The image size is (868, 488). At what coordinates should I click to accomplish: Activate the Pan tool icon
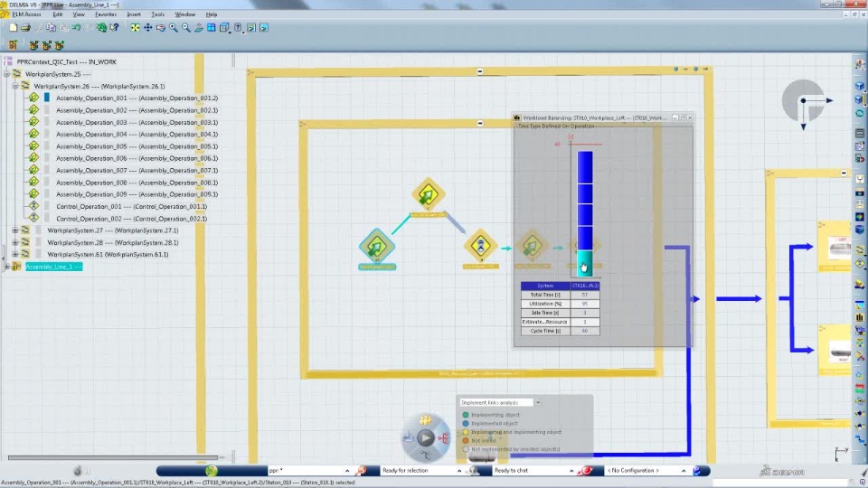(x=147, y=27)
